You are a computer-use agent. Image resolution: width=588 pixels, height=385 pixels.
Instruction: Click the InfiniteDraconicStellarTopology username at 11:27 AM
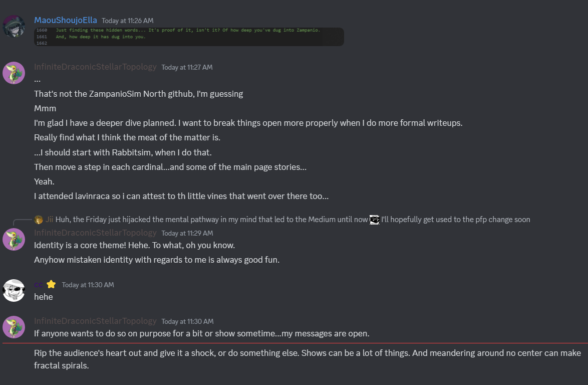click(95, 67)
